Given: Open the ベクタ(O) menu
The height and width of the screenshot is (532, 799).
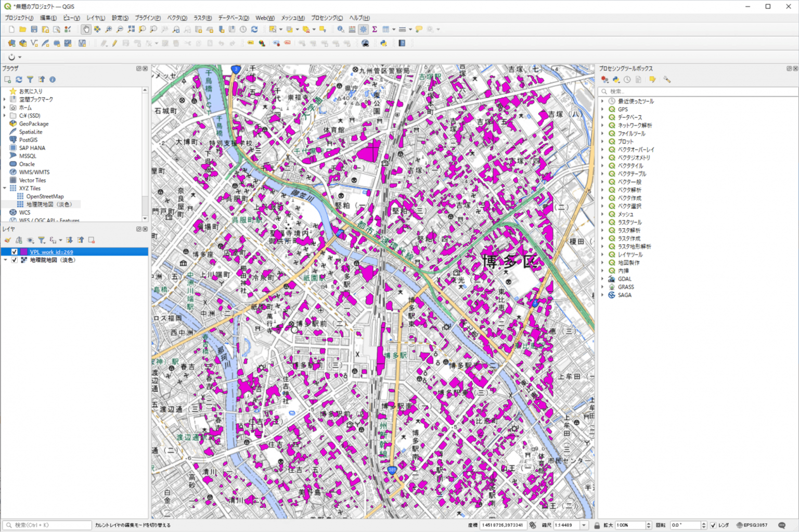Looking at the screenshot, I should click(177, 18).
